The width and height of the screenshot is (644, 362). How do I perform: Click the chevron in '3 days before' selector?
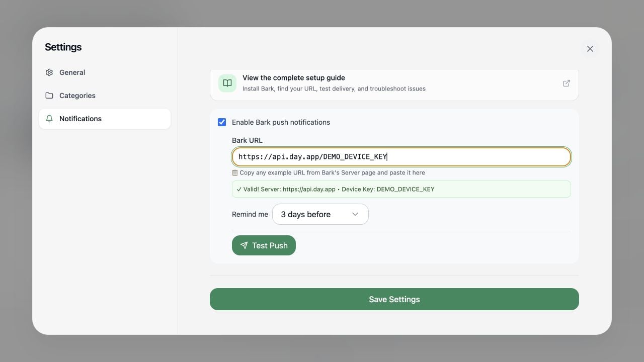355,214
